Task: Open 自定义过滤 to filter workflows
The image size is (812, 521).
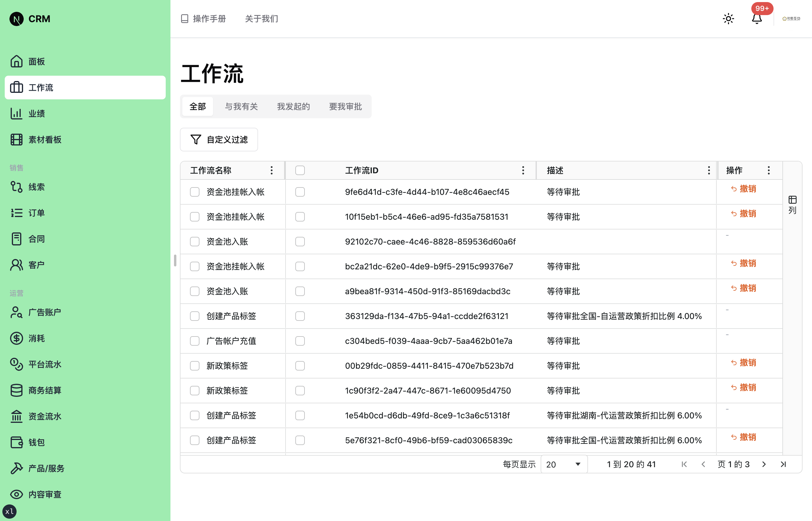Action: pos(219,139)
